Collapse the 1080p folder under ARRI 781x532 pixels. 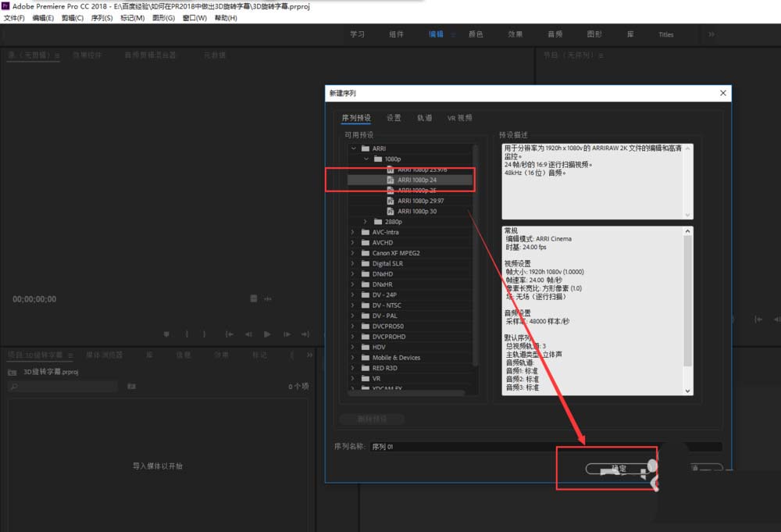coord(366,158)
